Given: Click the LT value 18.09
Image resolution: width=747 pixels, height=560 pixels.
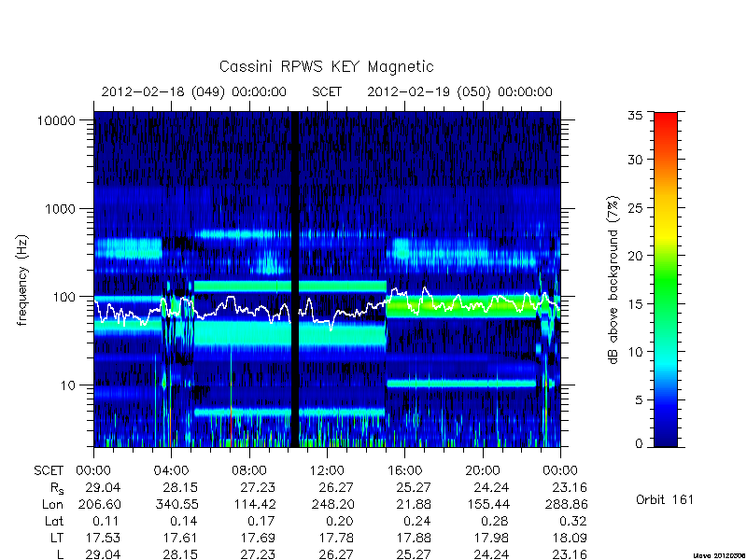Looking at the screenshot, I should point(570,539).
